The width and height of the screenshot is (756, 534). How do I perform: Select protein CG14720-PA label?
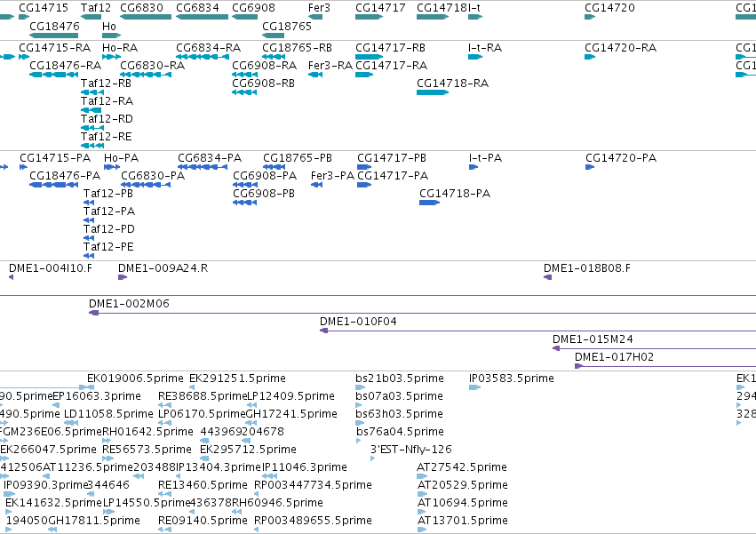click(620, 158)
